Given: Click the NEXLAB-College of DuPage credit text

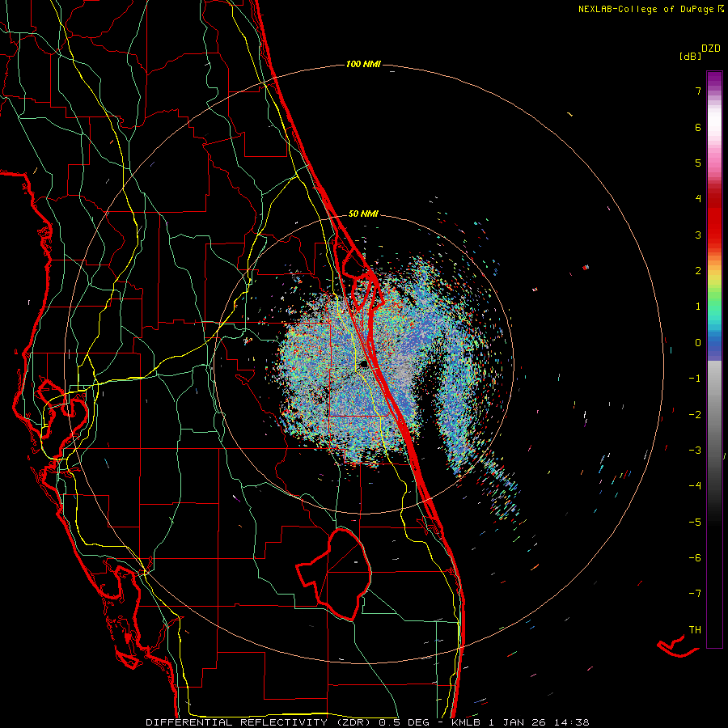Looking at the screenshot, I should coord(645,9).
